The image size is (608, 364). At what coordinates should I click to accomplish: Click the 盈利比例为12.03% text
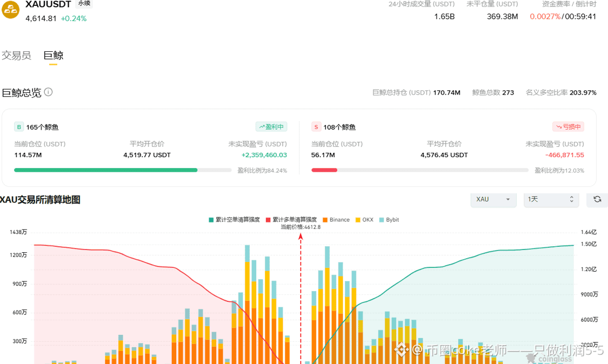click(x=559, y=171)
